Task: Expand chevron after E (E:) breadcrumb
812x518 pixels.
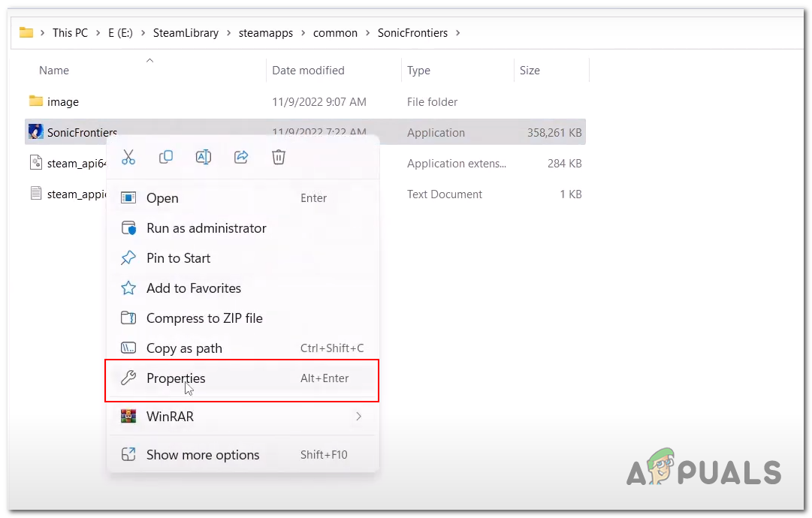Action: click(x=143, y=33)
